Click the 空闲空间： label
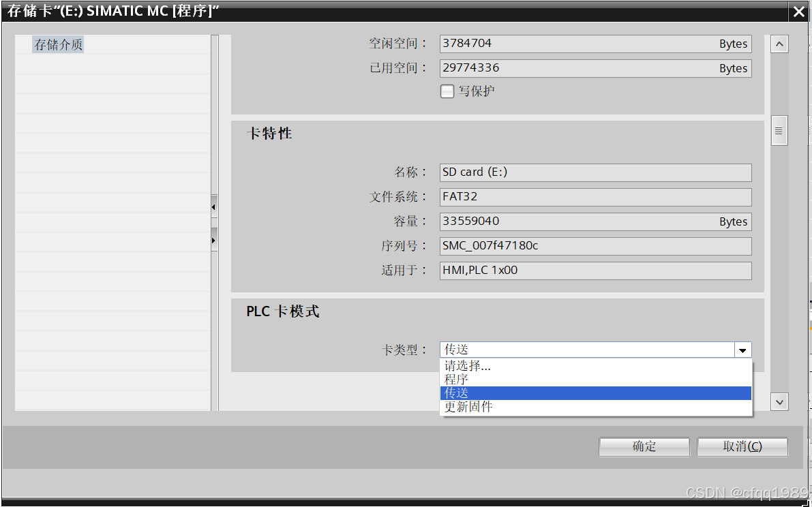 398,44
